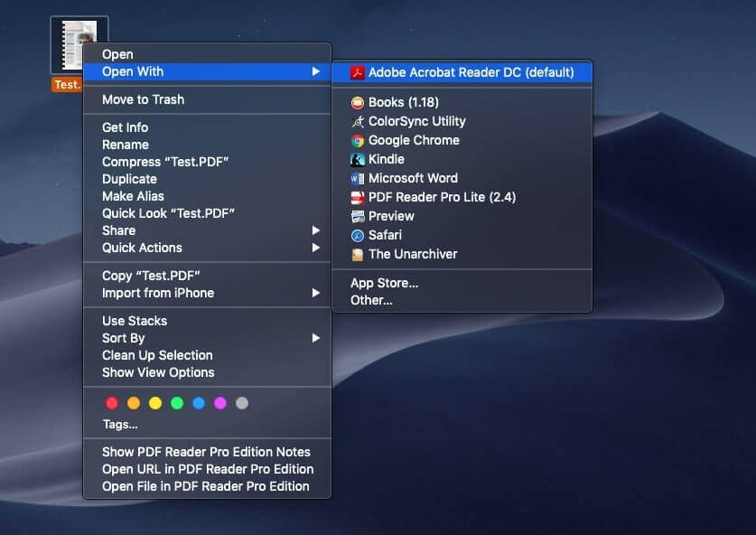Click The Unarchiver icon
The width and height of the screenshot is (756, 535).
coord(358,254)
